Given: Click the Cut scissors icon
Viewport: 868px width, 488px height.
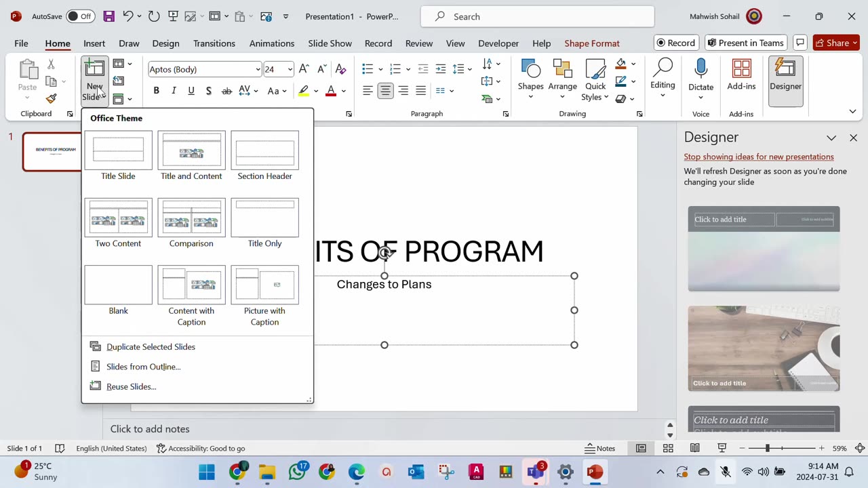Looking at the screenshot, I should [51, 64].
